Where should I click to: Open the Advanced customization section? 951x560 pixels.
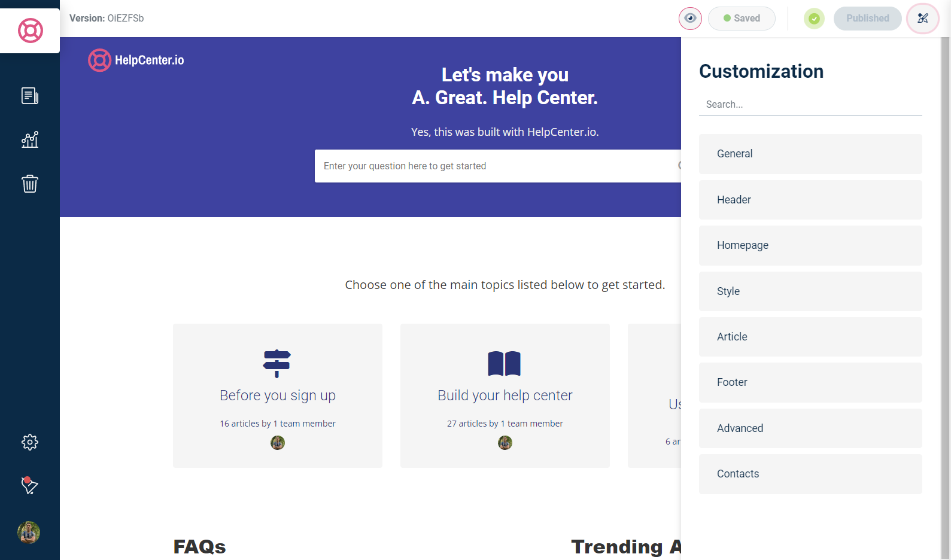coord(810,428)
